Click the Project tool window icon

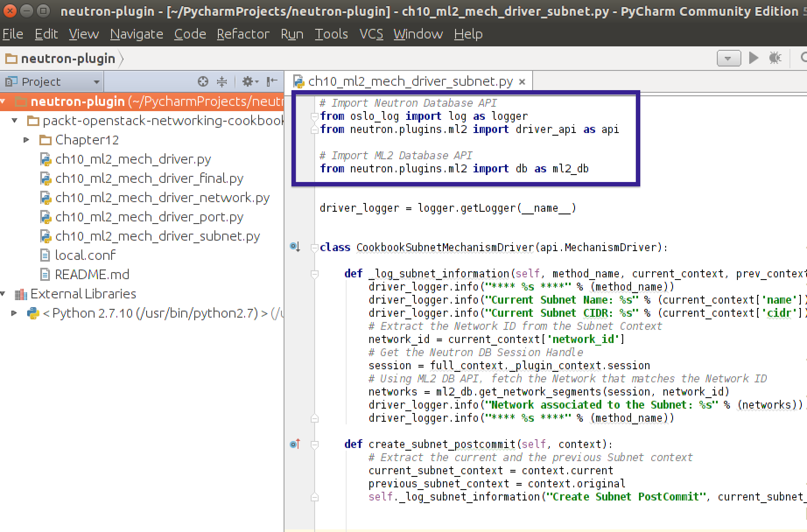11,81
